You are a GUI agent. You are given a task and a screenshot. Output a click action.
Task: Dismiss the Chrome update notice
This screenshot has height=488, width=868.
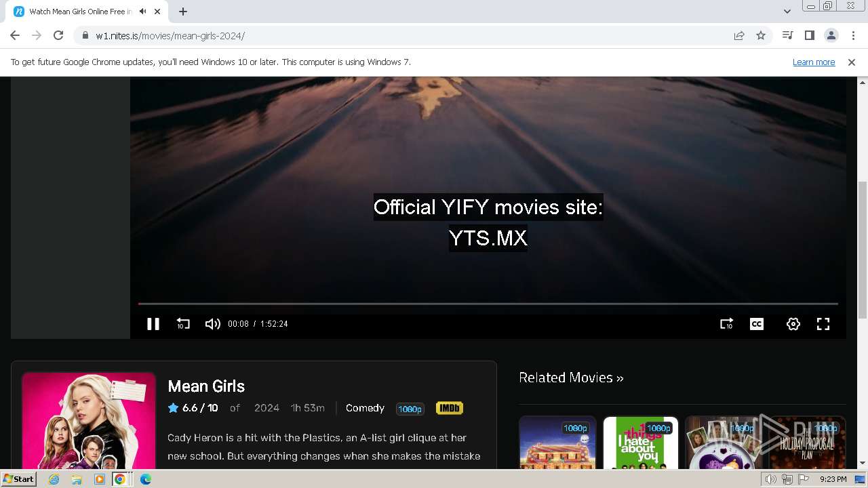tap(852, 62)
